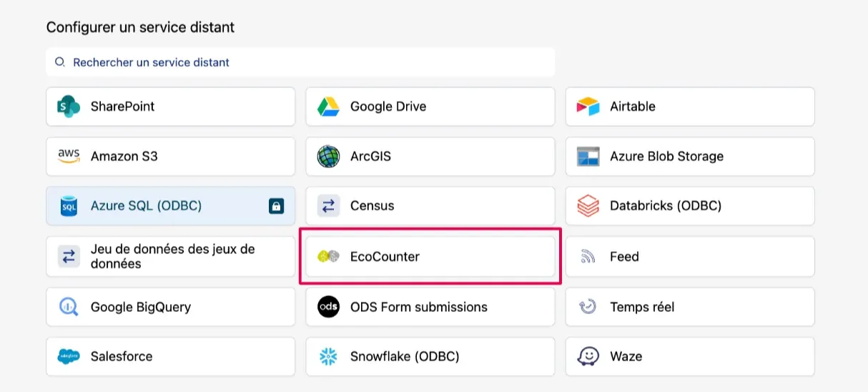Select ODS Form submissions service
Viewport: 868px width, 392px height.
point(430,307)
